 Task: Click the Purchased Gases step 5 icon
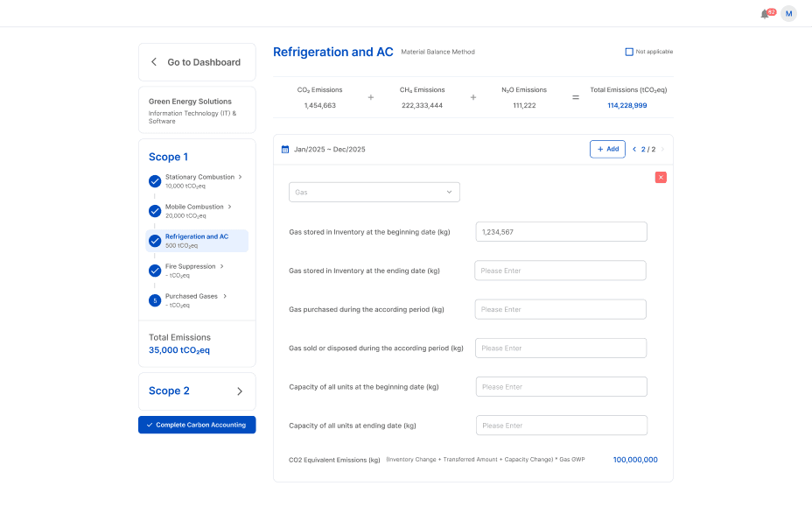[x=155, y=300]
